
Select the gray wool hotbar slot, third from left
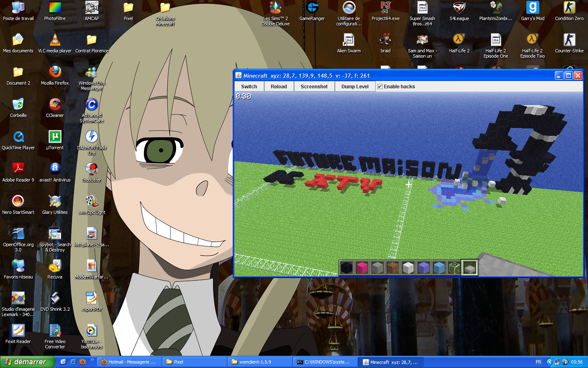coord(378,268)
